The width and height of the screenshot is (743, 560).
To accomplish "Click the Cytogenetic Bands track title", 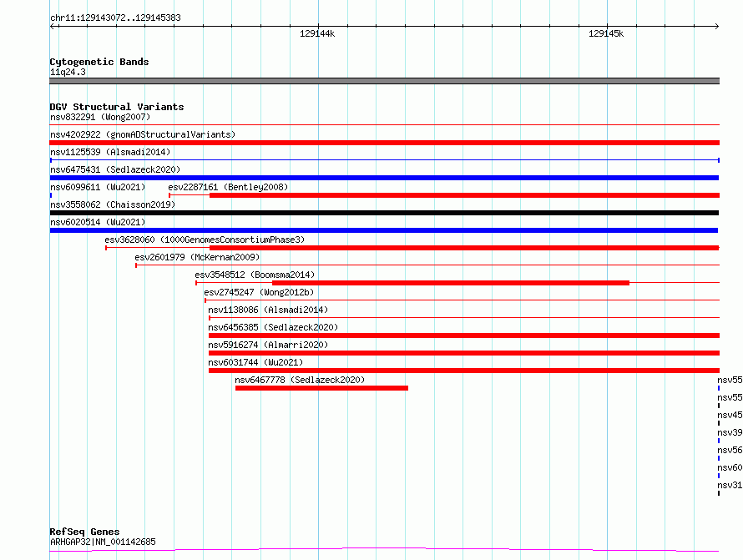I will click(99, 62).
